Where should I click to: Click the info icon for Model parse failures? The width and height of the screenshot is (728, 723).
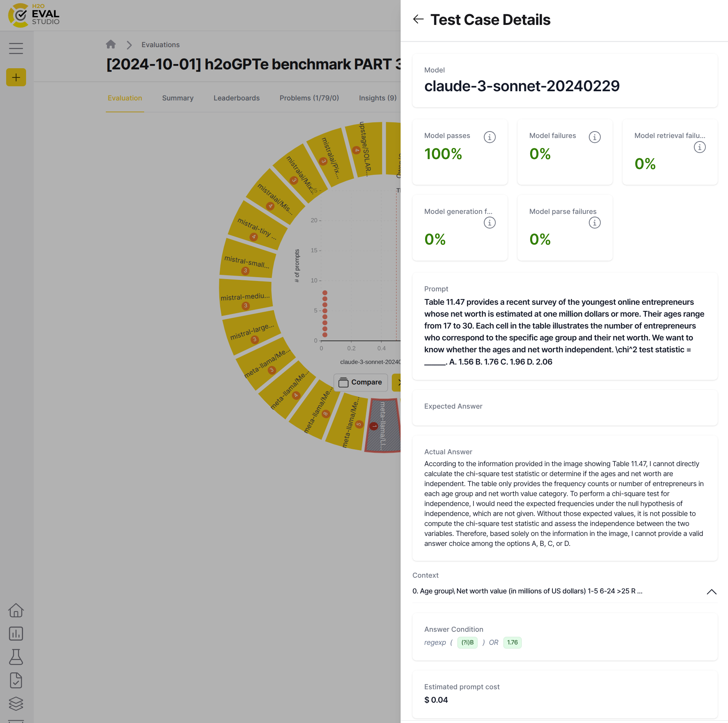pos(595,223)
